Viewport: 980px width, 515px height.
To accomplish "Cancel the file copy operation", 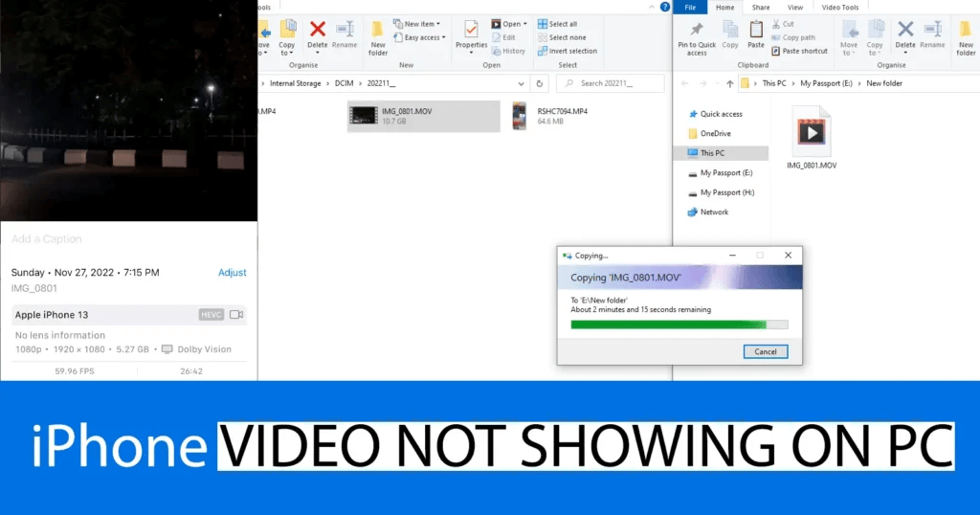I will pyautogui.click(x=765, y=351).
